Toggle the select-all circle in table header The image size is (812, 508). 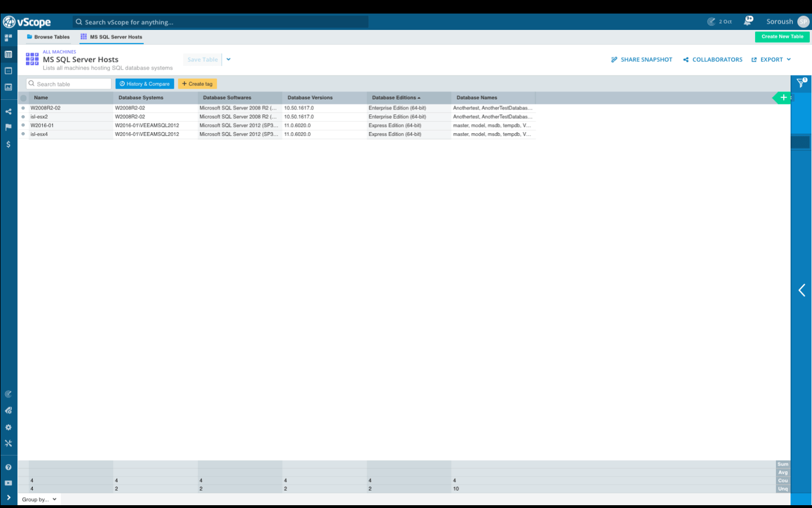(23, 98)
